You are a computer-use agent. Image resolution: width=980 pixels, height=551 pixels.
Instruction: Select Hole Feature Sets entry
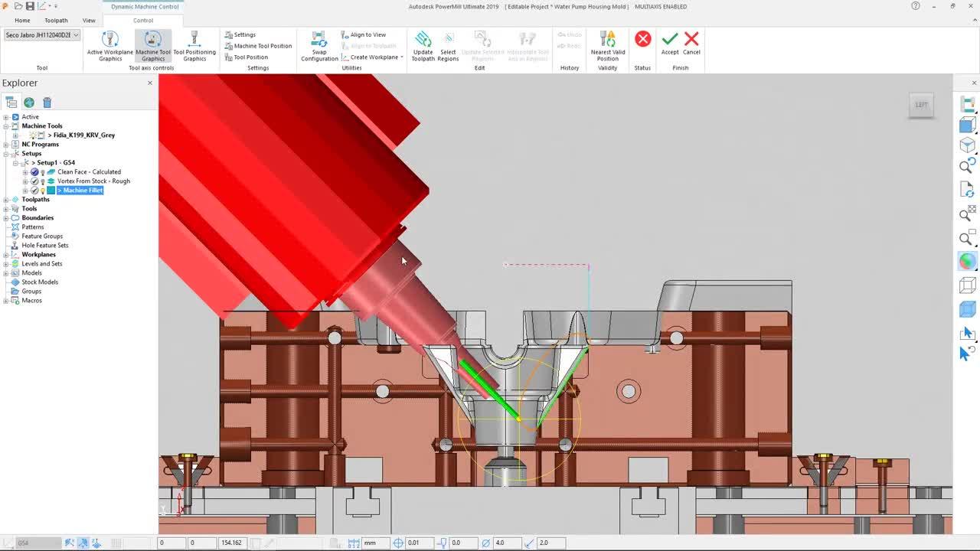click(x=44, y=246)
